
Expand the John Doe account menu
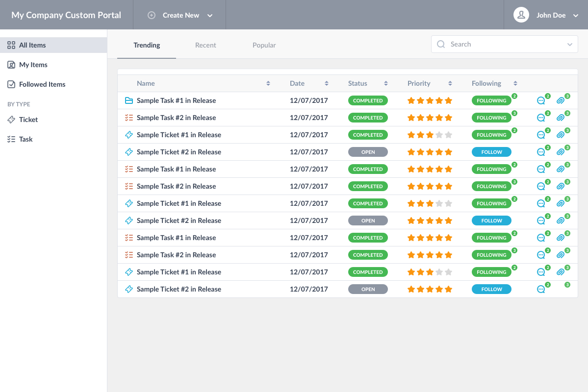tap(575, 15)
